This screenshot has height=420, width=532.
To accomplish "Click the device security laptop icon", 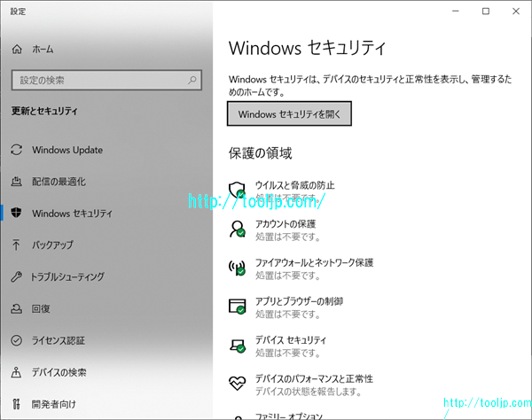I will coord(237,346).
